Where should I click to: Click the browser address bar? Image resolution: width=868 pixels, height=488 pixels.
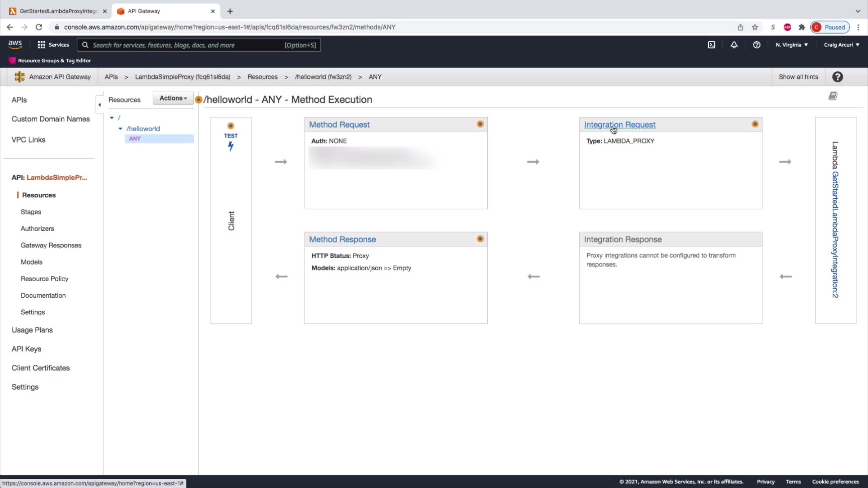tap(392, 27)
